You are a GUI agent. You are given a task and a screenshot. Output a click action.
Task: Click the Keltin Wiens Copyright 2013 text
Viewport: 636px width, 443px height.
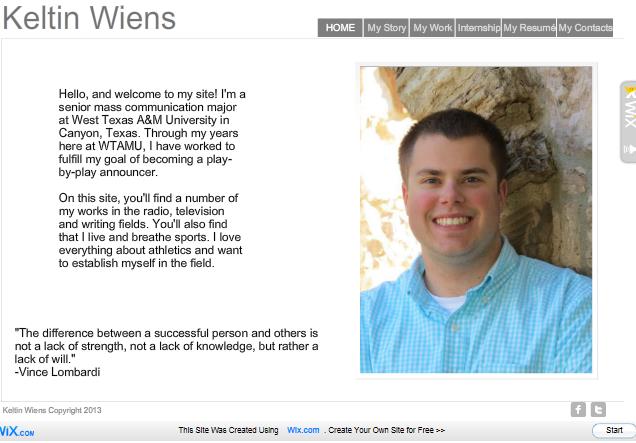pos(52,410)
